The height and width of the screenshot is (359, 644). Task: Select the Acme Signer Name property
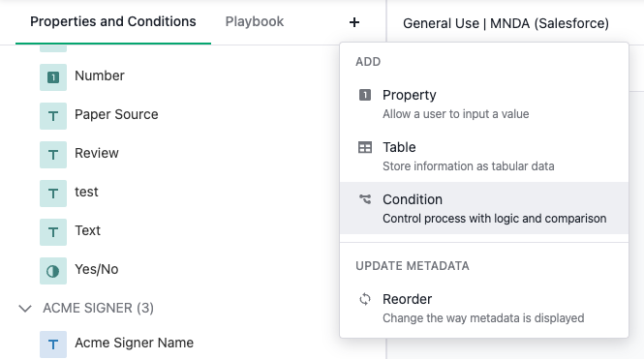tap(134, 343)
